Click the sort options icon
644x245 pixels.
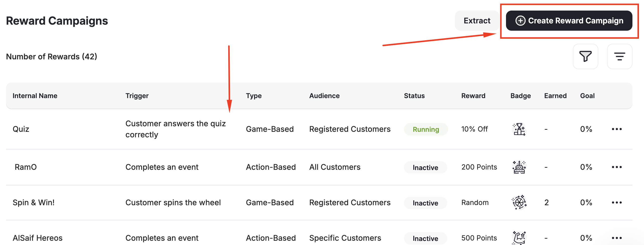[620, 56]
